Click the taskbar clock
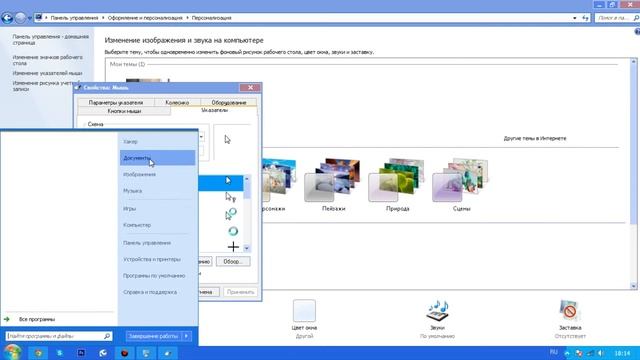The height and width of the screenshot is (360, 640). click(622, 353)
